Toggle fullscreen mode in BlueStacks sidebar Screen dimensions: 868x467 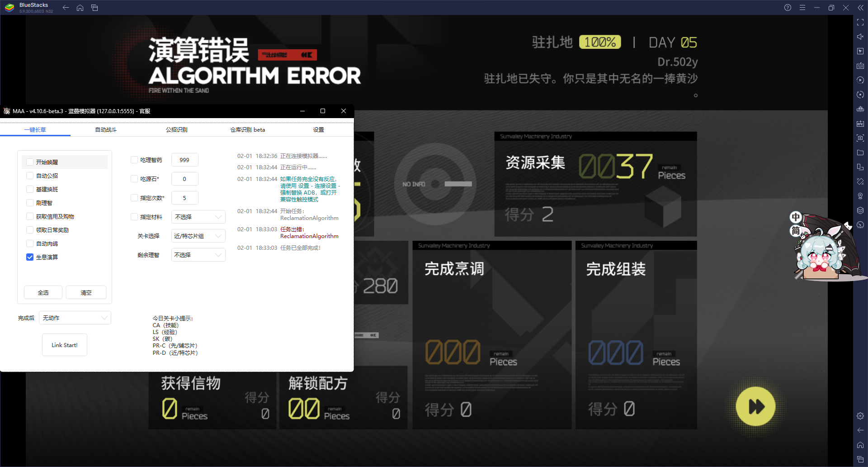pyautogui.click(x=860, y=22)
